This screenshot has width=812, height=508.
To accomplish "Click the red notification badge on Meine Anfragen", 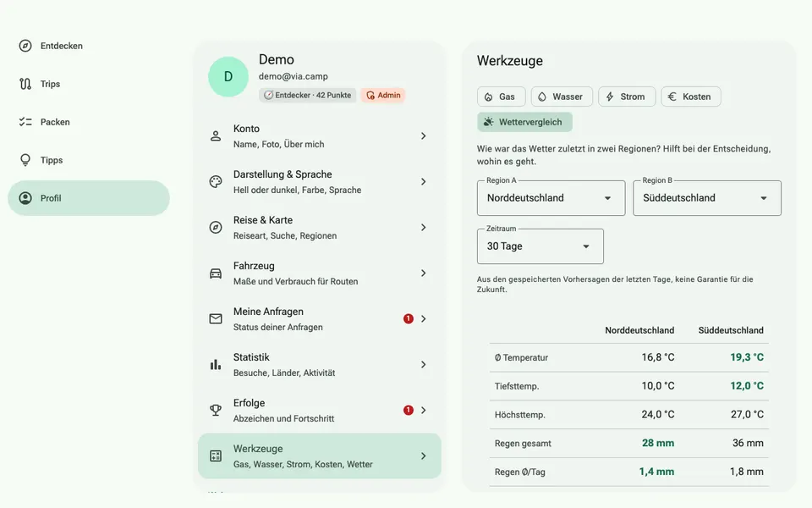I will (x=409, y=319).
